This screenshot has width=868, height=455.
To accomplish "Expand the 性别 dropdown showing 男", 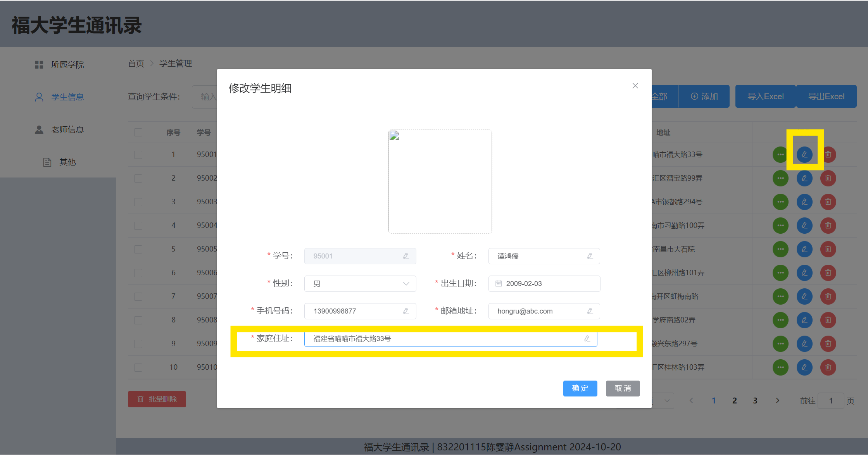I will tap(360, 284).
